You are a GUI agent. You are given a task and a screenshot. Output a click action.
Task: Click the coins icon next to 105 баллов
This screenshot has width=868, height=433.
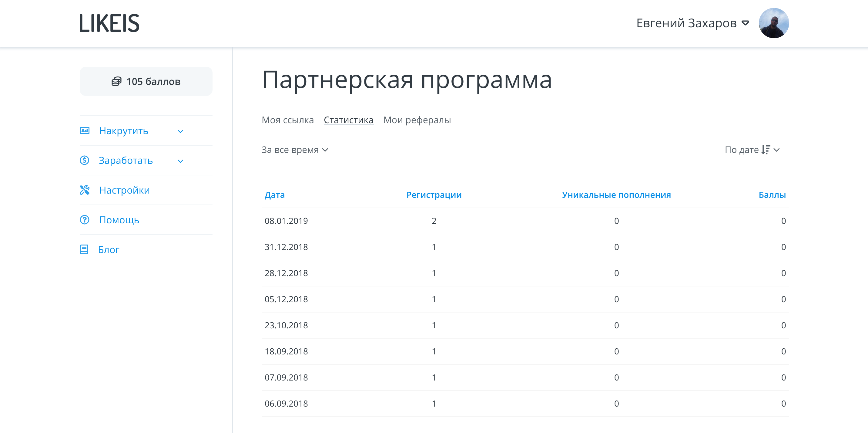(x=116, y=81)
